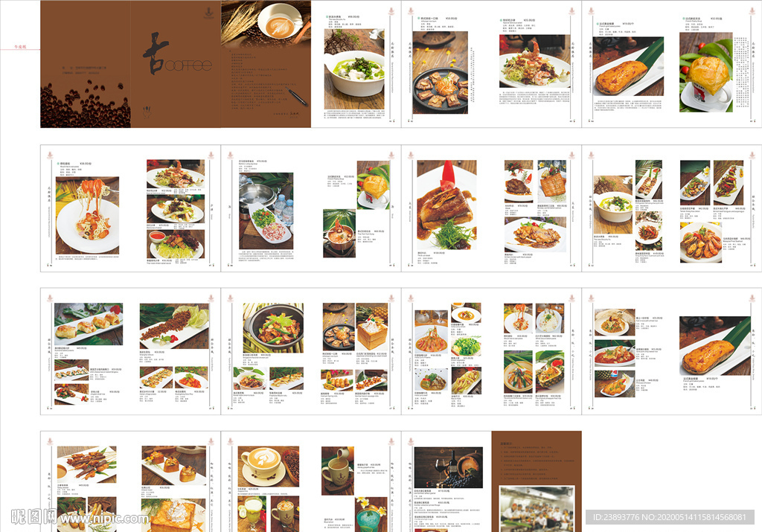Click the anchor logo atop the brown cover
Screen dimensions: 762x532
point(209,13)
